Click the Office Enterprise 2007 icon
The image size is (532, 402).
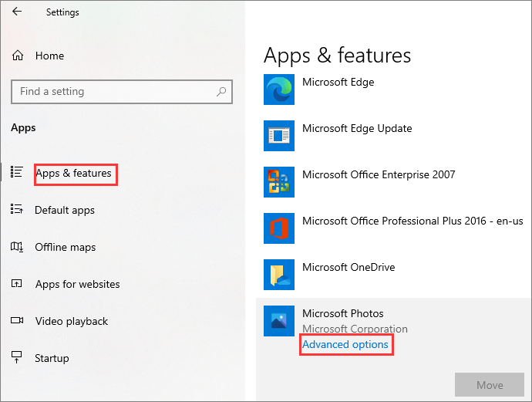[x=278, y=182]
